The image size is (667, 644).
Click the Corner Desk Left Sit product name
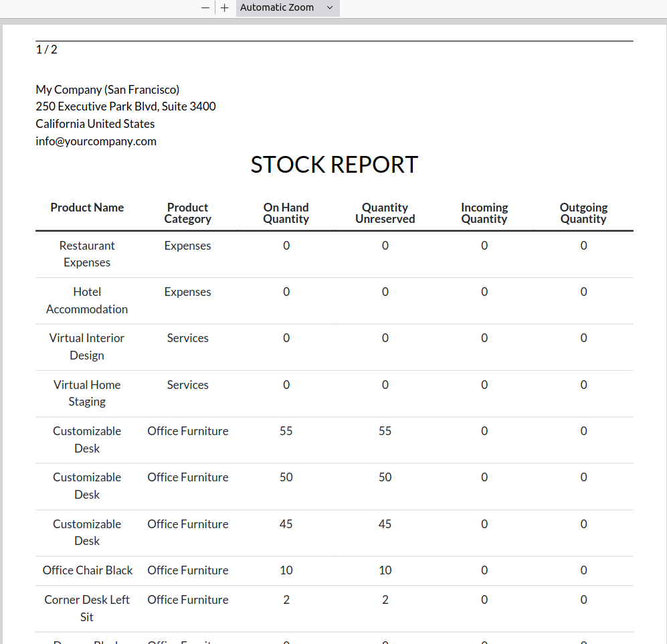pyautogui.click(x=87, y=608)
